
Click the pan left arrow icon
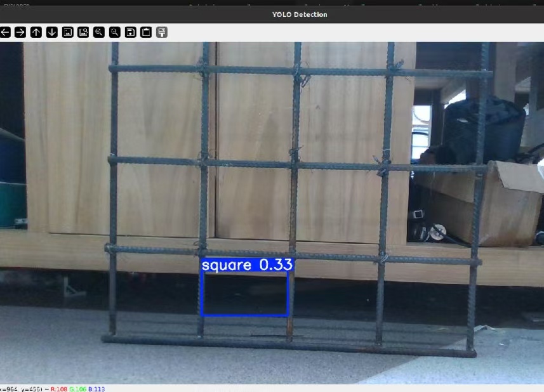5,32
